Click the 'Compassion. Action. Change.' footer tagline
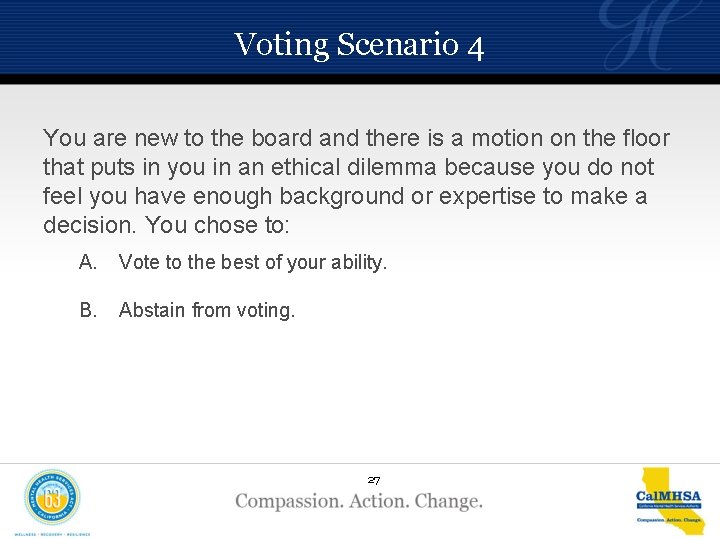This screenshot has width=720, height=540. pos(359,501)
